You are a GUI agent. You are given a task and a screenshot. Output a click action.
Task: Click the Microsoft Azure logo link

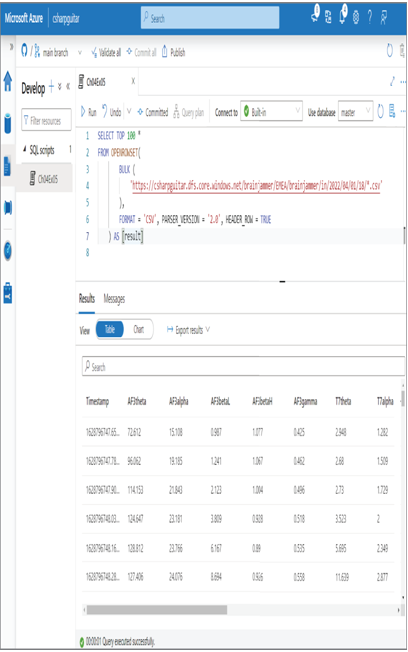tap(24, 18)
